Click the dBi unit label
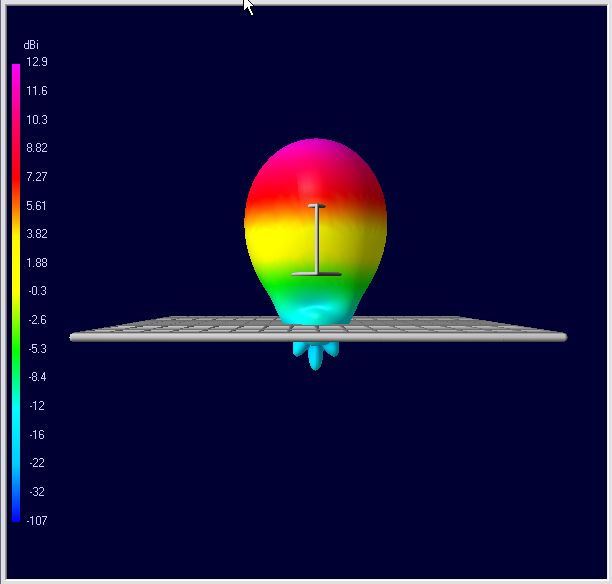This screenshot has height=584, width=612. tap(31, 45)
